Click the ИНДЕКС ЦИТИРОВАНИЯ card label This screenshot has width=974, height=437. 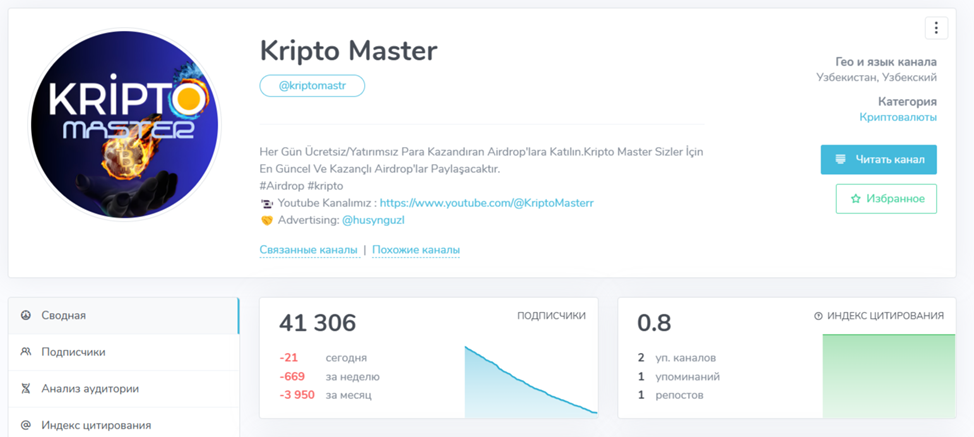coord(886,316)
